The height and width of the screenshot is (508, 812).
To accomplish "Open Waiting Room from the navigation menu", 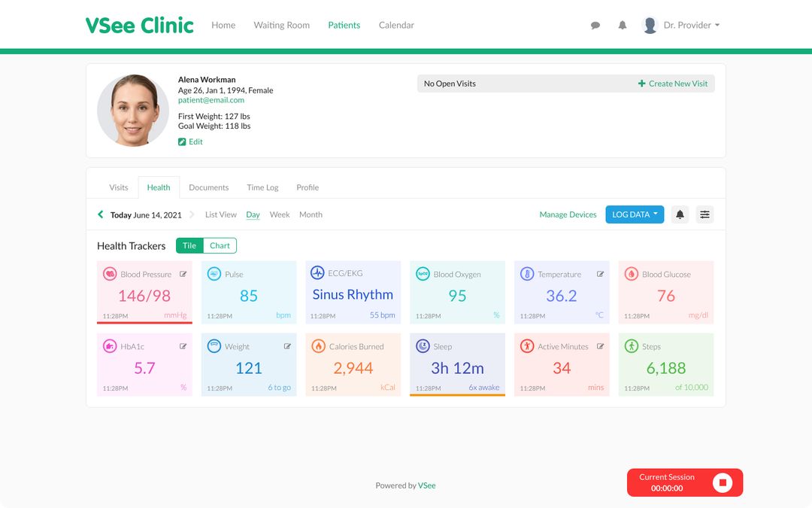I will coord(281,25).
